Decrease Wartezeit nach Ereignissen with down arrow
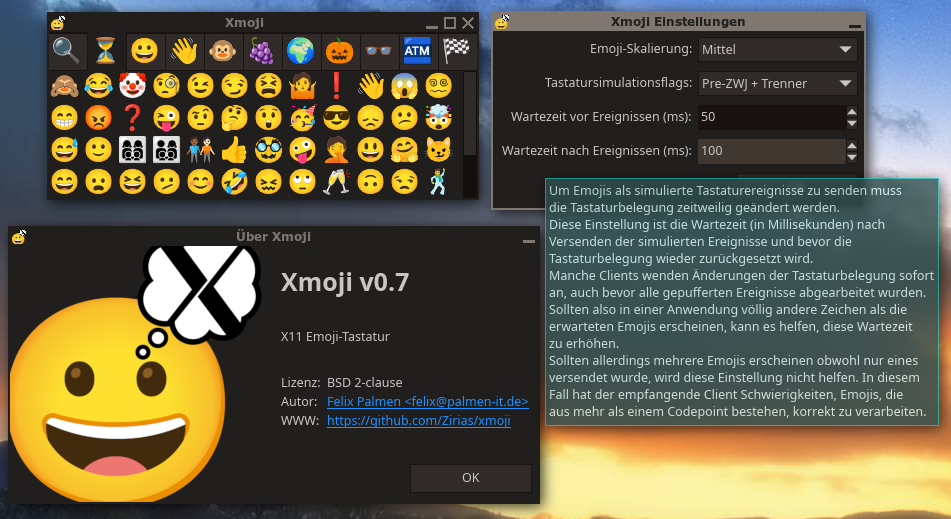This screenshot has height=519, width=951. pyautogui.click(x=852, y=156)
